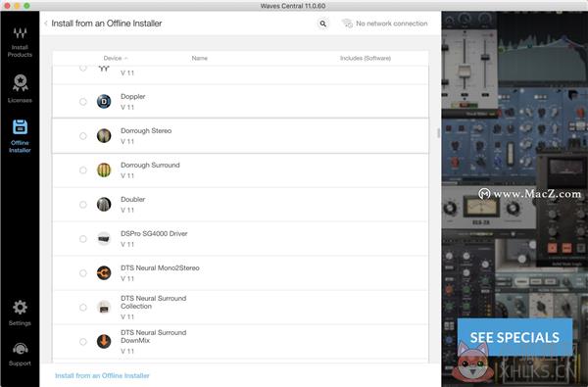This screenshot has width=588, height=387.
Task: Click the search magnifier icon
Action: click(x=322, y=24)
